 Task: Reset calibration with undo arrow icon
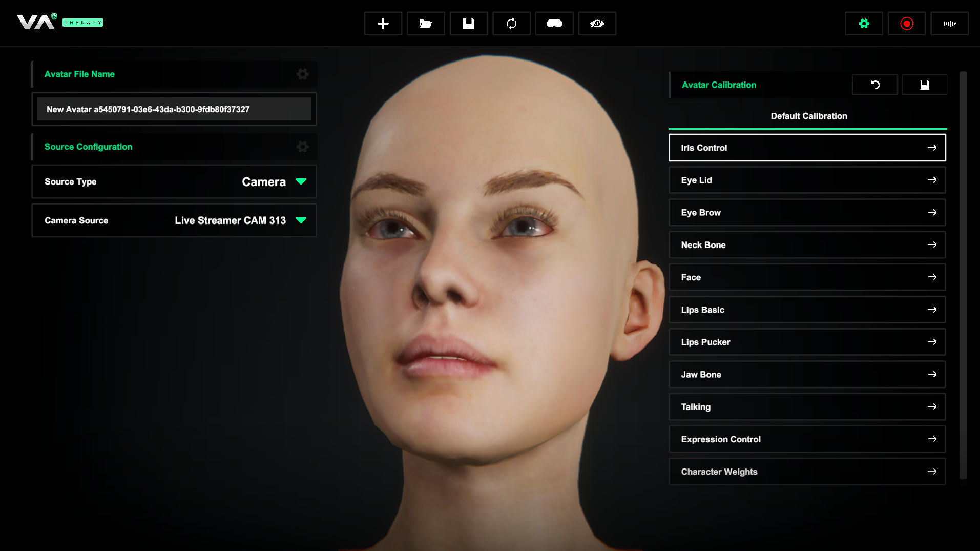pyautogui.click(x=874, y=85)
